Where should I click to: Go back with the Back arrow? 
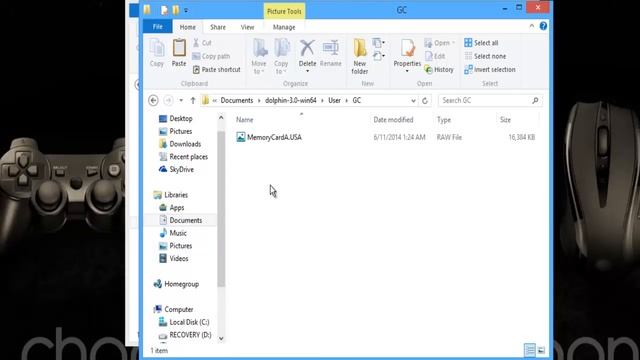click(153, 100)
